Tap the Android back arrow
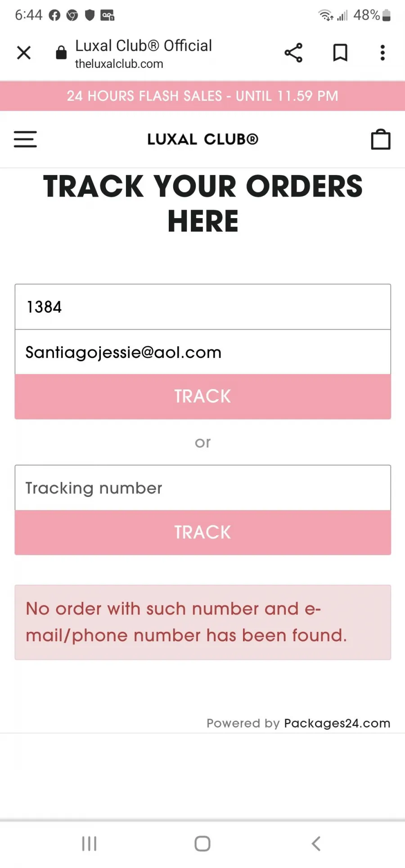This screenshot has height=868, width=405. point(316,844)
